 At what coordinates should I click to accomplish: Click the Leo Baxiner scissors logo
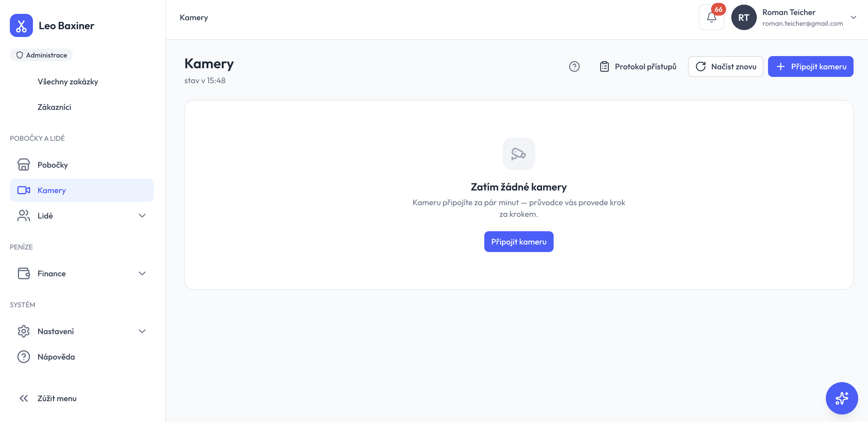(21, 26)
